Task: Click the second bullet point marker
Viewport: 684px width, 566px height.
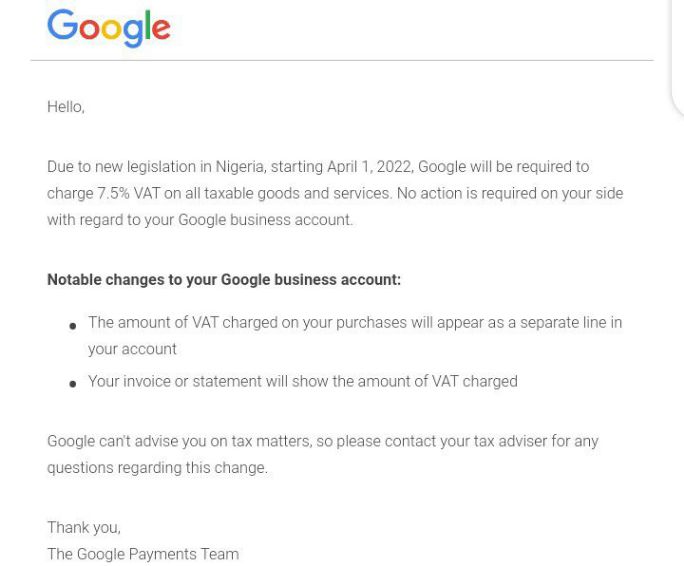Action: [x=73, y=384]
